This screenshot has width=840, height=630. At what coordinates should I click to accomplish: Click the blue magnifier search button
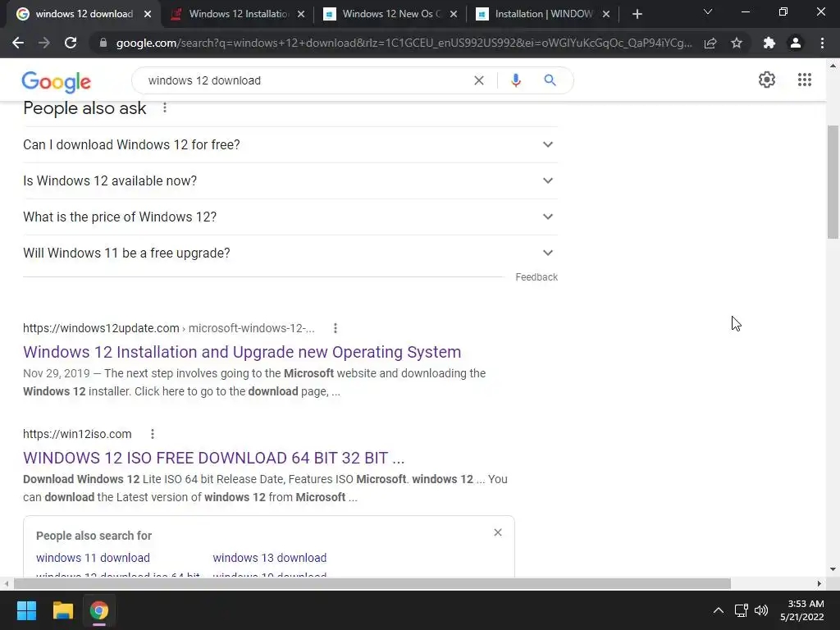tap(550, 80)
